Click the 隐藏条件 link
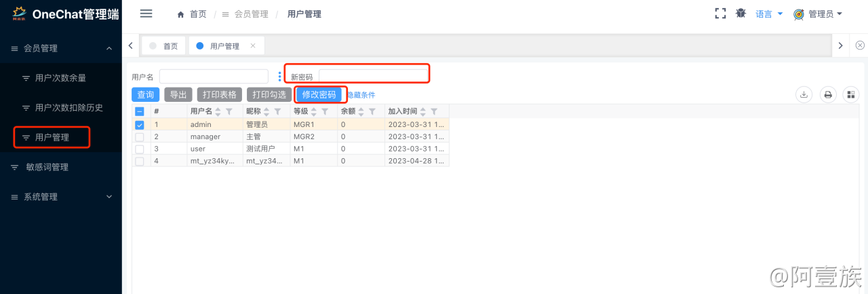This screenshot has height=294, width=868. point(362,95)
